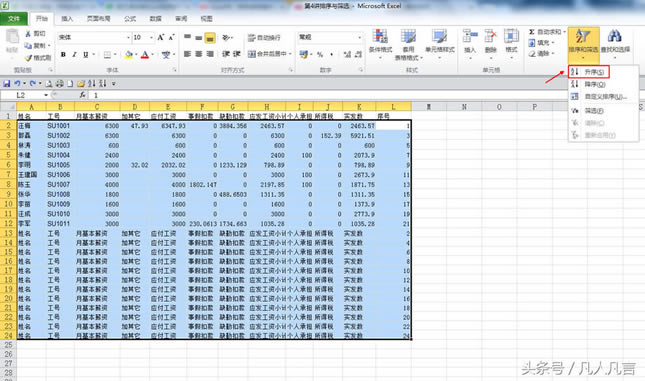Click the Merge and Center icon
Viewport: 645px width, 381px height.
251,54
